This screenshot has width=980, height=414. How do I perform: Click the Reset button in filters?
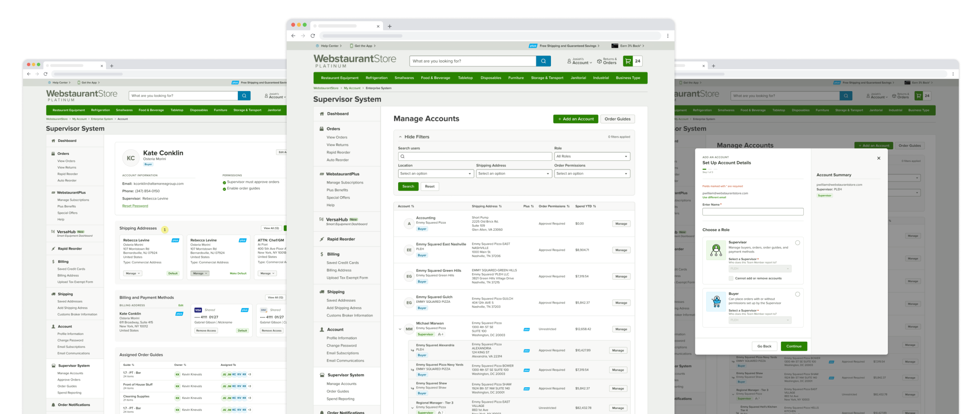(430, 187)
